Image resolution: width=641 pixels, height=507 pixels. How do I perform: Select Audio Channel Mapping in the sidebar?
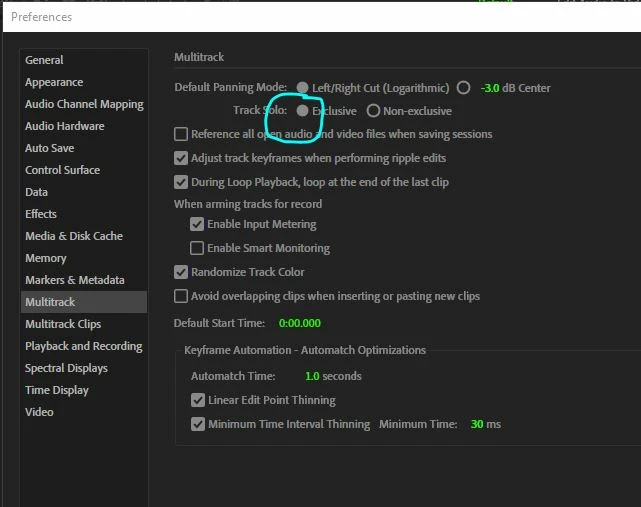click(84, 104)
